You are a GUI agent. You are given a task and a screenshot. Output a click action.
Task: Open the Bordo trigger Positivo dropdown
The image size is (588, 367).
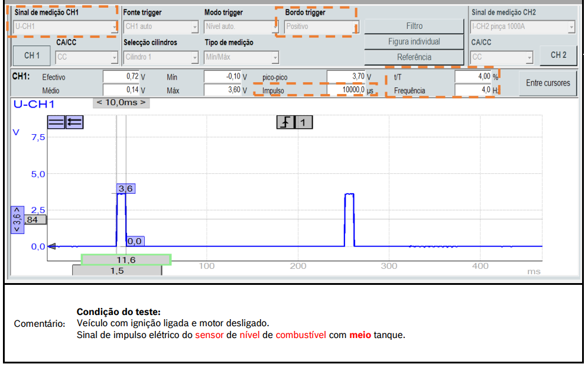321,27
